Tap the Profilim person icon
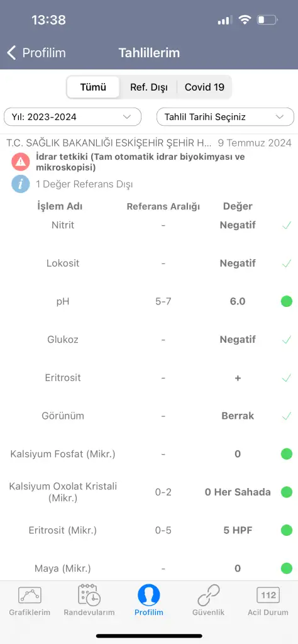This screenshot has height=644, width=298. click(x=148, y=595)
